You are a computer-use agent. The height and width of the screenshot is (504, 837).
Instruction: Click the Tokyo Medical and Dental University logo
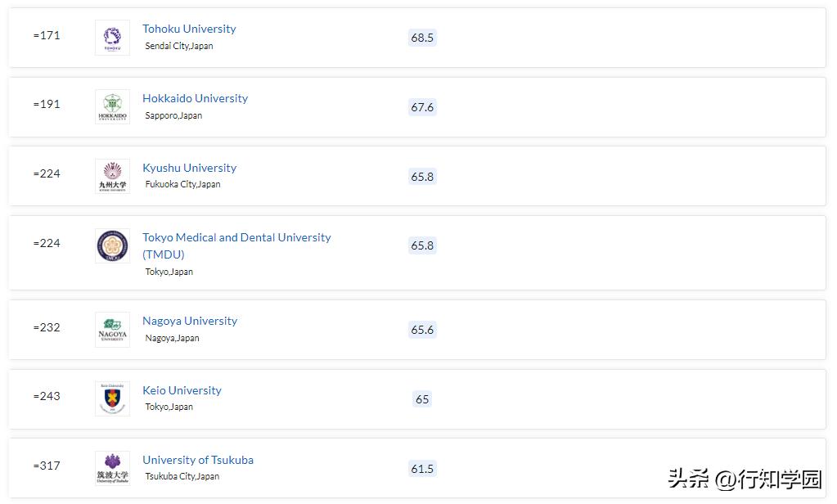(112, 245)
